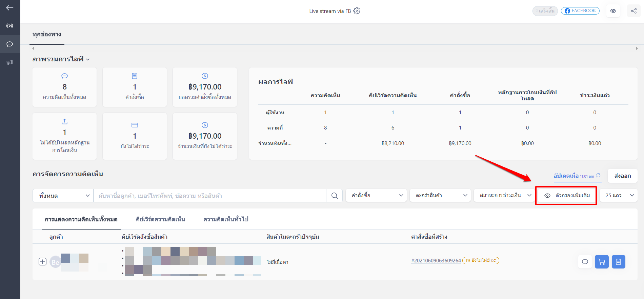
Task: Click the coin icon above จำนวนเงินที่ยังไม่ได้ชำระ
Action: [x=205, y=125]
